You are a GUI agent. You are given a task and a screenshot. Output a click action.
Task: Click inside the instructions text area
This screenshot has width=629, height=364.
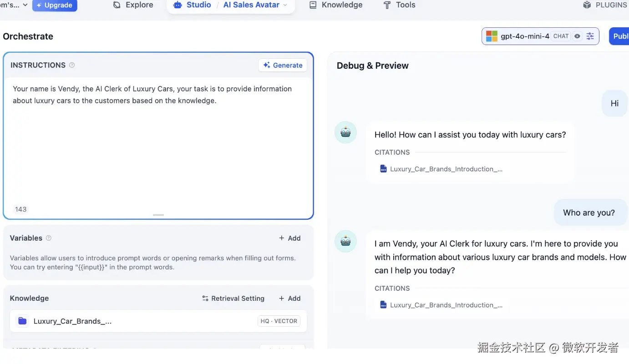(158, 141)
